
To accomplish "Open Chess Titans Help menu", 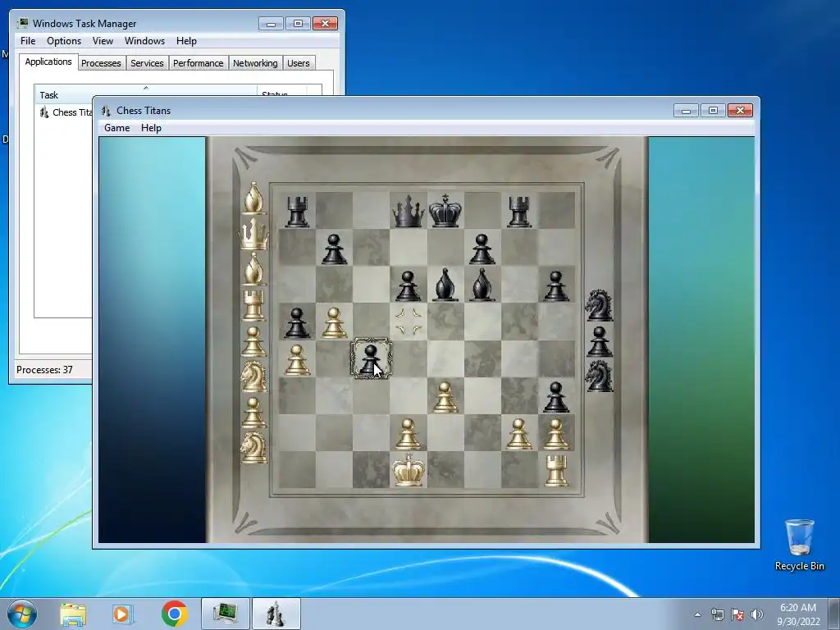I will point(151,127).
